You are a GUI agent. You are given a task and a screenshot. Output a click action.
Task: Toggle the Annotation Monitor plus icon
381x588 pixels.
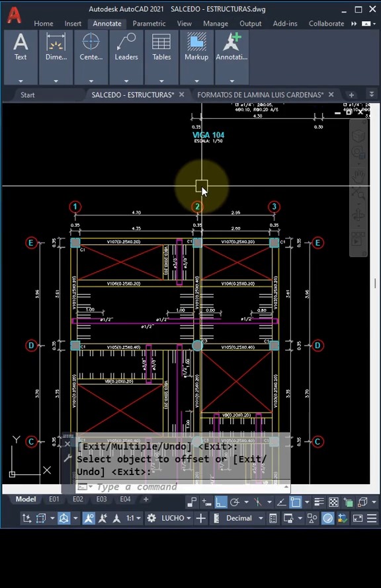point(201,518)
